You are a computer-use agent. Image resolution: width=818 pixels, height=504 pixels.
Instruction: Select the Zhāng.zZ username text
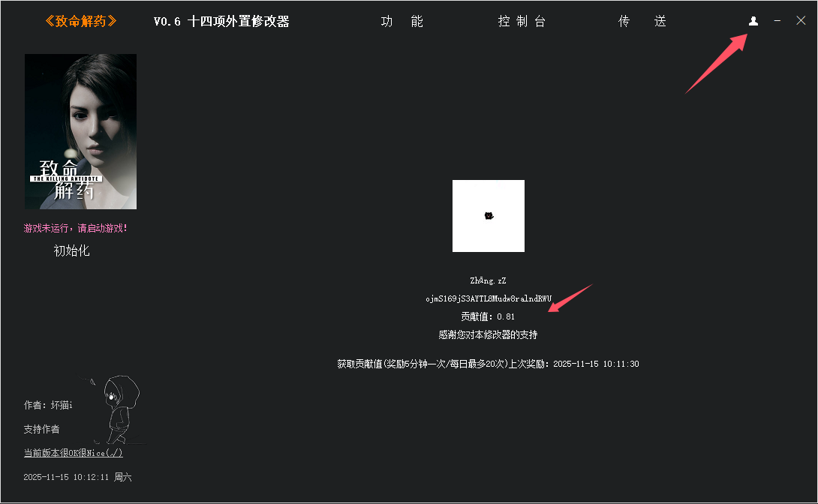(x=488, y=280)
